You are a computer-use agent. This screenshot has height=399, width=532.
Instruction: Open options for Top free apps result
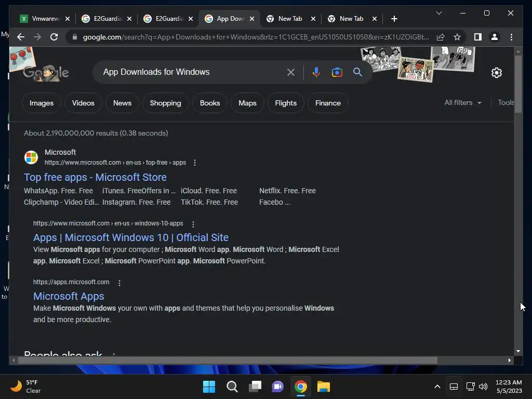(194, 163)
